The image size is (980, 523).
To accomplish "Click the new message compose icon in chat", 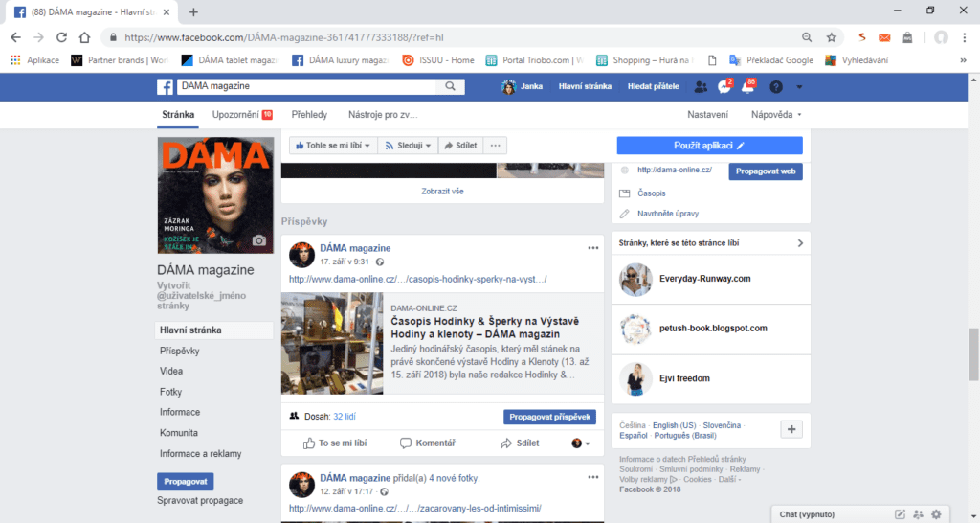I will 900,514.
